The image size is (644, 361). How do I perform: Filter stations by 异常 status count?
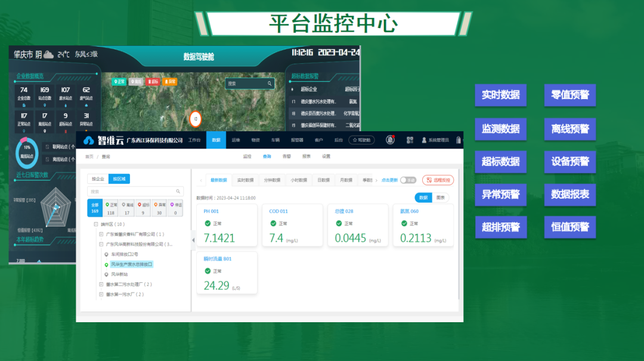pos(158,208)
